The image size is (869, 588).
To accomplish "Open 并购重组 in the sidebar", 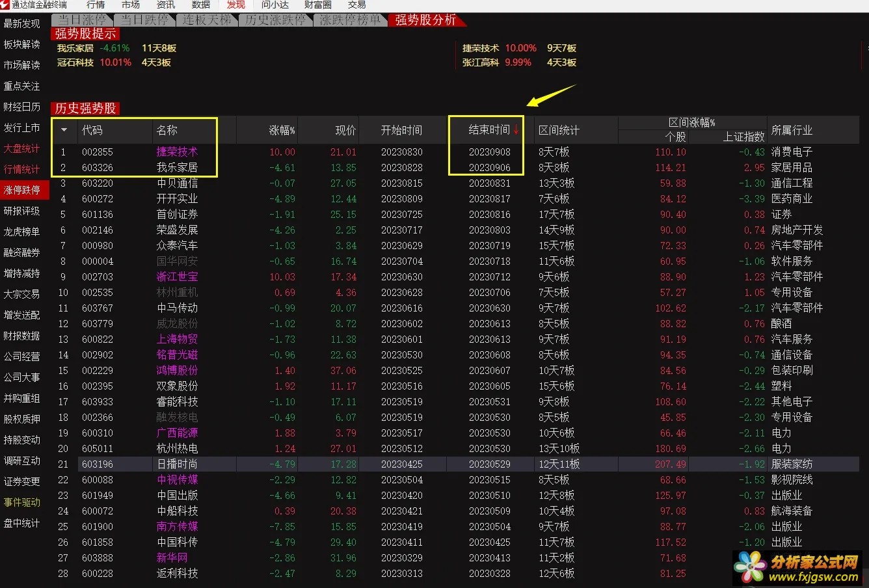I will [x=21, y=398].
